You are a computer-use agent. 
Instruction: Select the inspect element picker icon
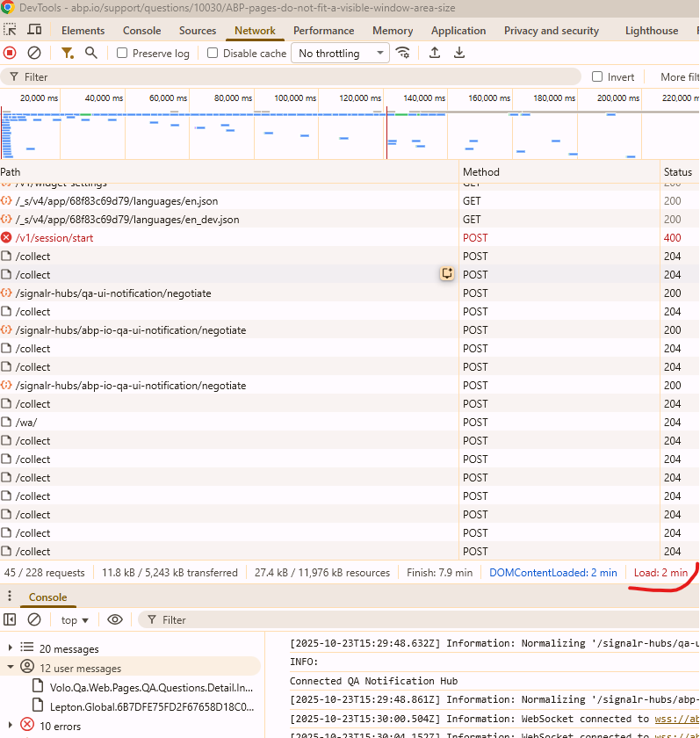(x=11, y=30)
